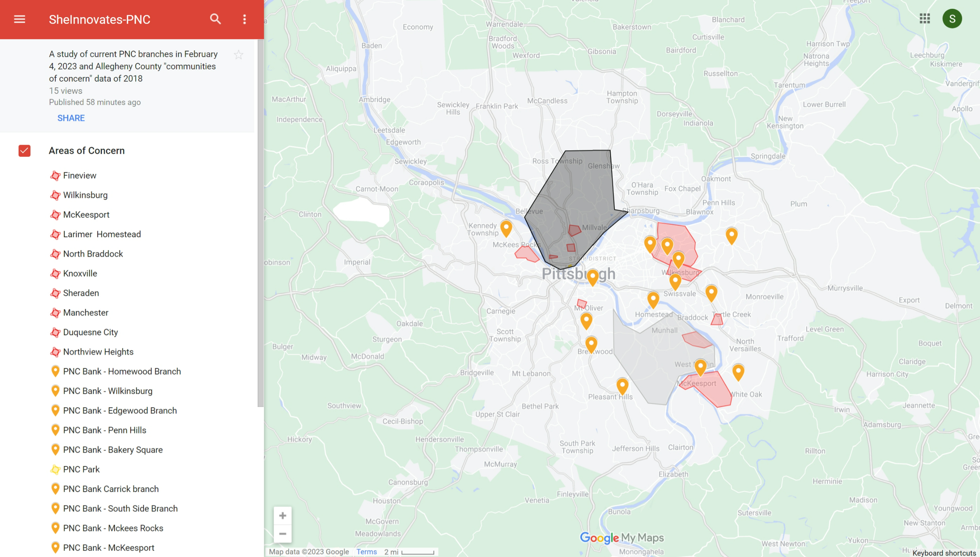This screenshot has width=980, height=557.
Task: Star this map as favorite
Action: [x=239, y=55]
